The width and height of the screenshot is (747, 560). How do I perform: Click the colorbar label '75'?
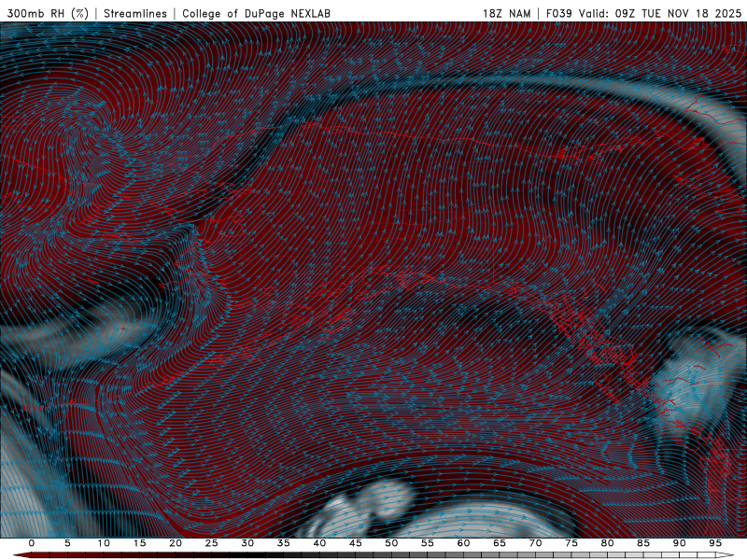[571, 543]
